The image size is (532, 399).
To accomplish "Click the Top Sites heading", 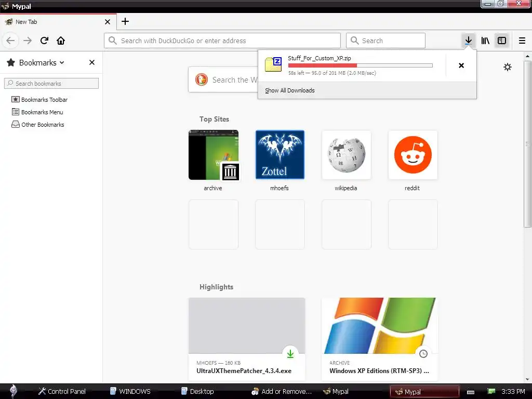I will (x=214, y=119).
